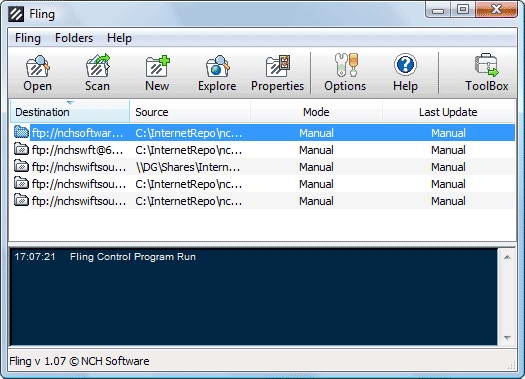
Task: Click folder icon of ftp://nchswft@6 row
Action: 21,149
